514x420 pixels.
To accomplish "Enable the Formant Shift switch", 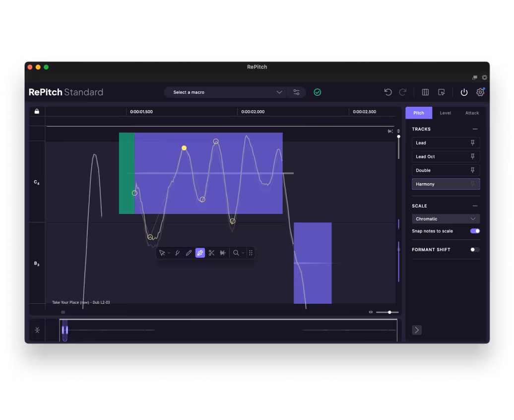I will point(475,250).
